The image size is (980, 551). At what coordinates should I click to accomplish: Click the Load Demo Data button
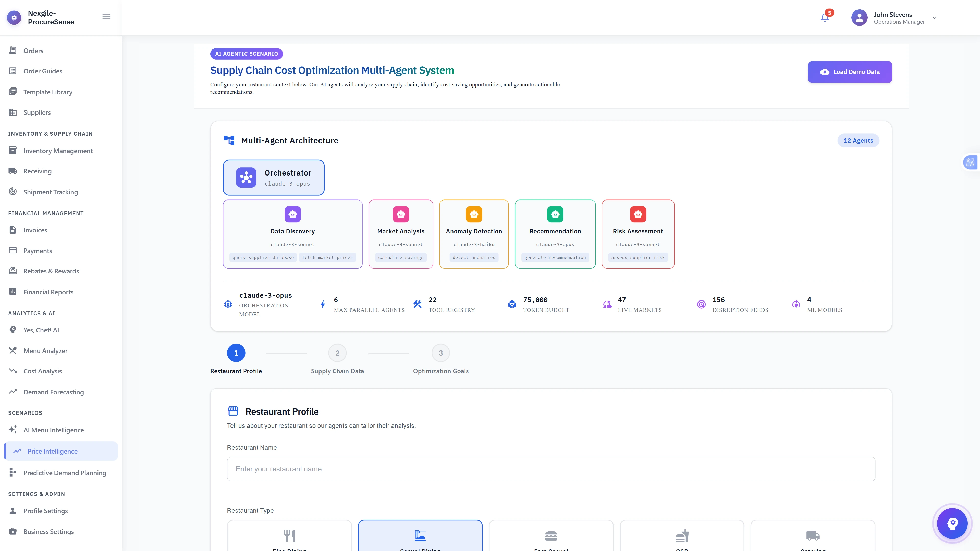(850, 72)
